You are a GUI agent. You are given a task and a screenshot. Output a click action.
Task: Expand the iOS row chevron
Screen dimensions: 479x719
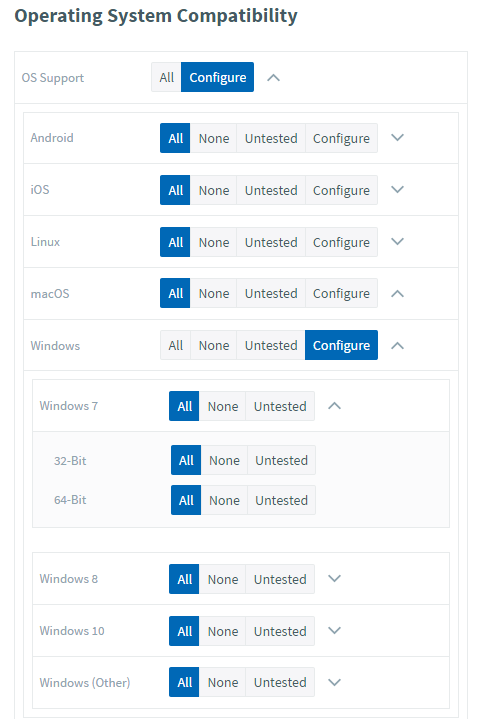coord(397,189)
